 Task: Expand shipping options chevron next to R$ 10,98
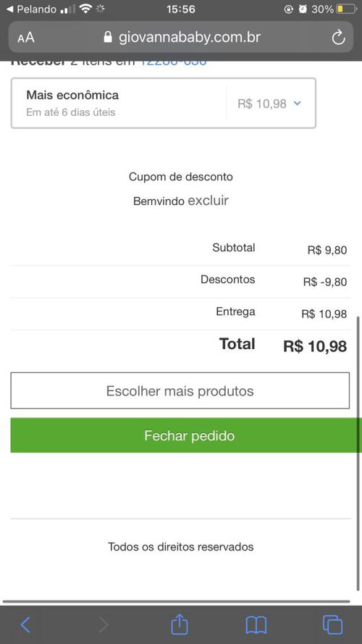pyautogui.click(x=298, y=103)
